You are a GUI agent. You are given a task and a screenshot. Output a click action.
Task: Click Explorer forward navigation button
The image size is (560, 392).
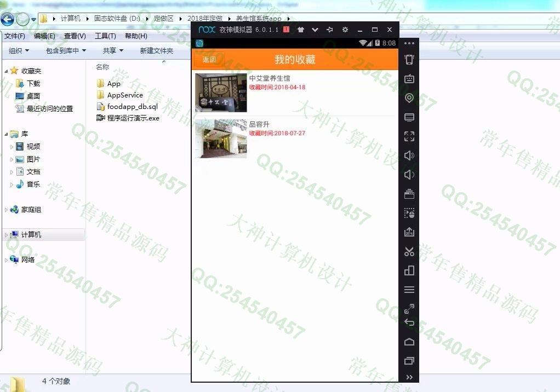coord(22,19)
